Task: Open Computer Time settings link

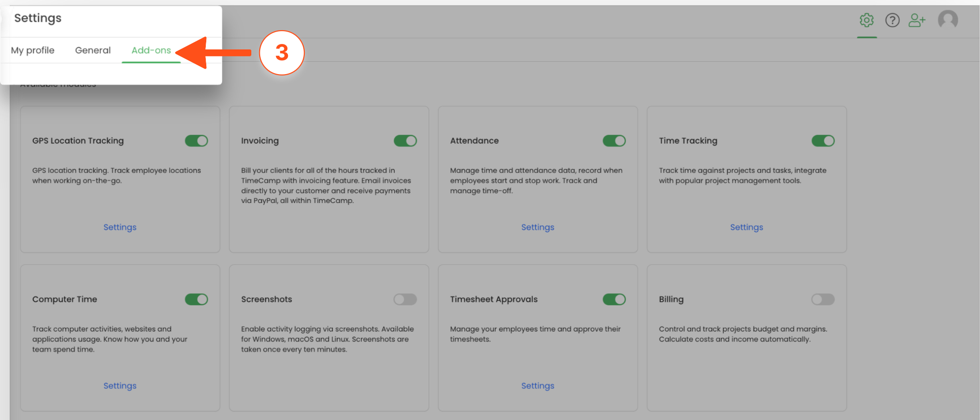Action: click(x=120, y=386)
